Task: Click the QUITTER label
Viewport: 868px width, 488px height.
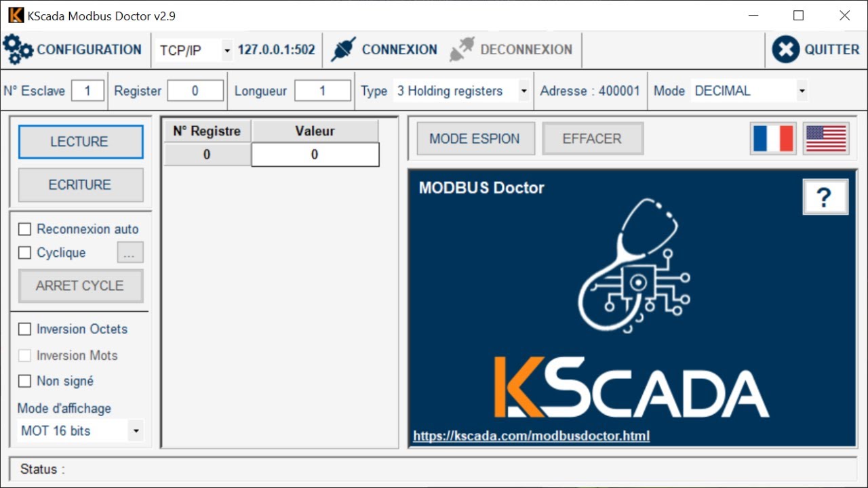Action: pyautogui.click(x=832, y=49)
